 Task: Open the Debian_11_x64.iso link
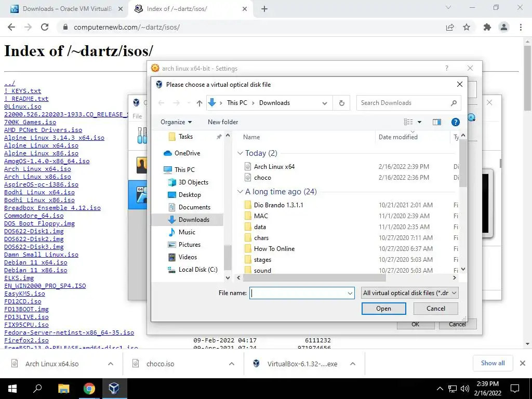pos(36,262)
